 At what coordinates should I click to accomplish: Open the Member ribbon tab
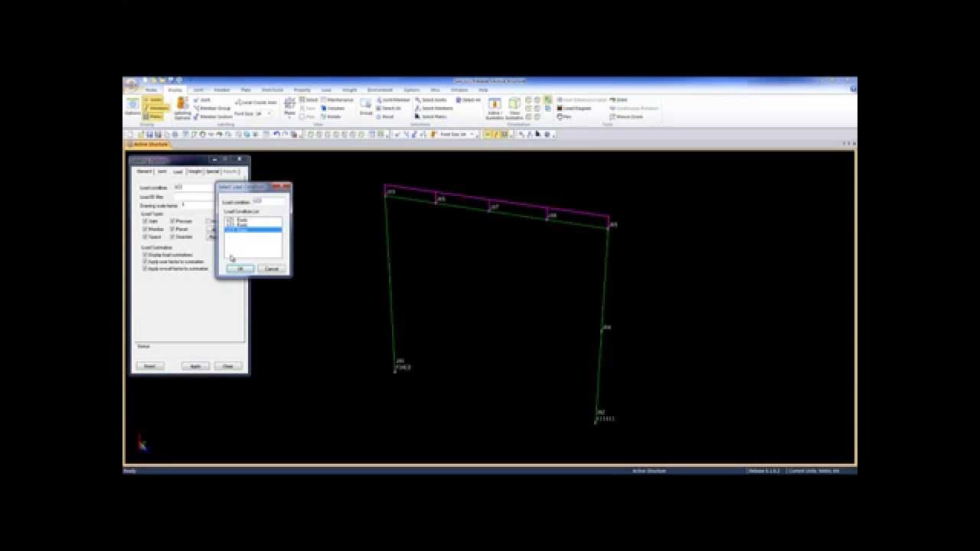[223, 90]
